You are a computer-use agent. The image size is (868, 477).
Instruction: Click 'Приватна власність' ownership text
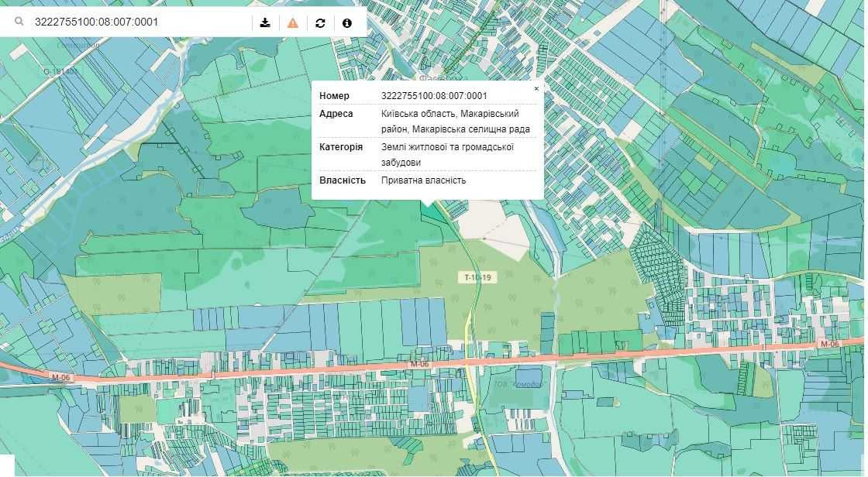click(x=423, y=180)
